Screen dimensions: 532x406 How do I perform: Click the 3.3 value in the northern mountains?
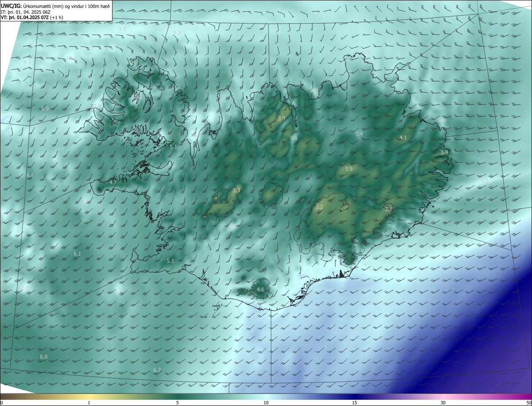281,119
